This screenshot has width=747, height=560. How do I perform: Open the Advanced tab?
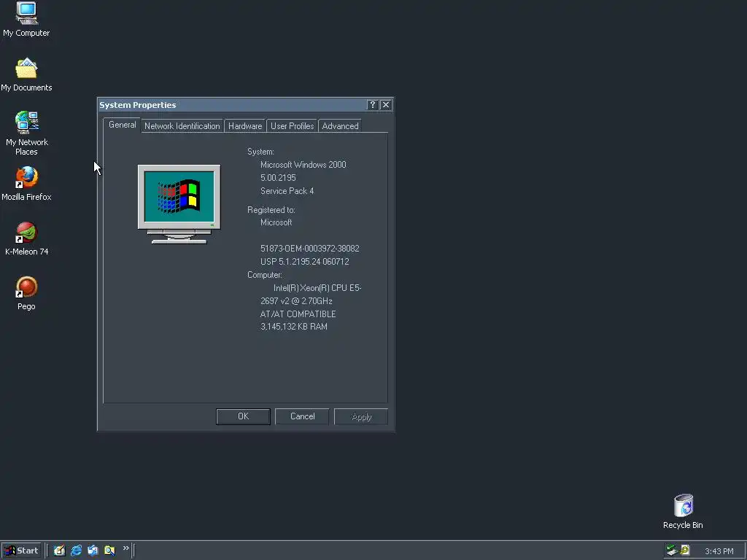[x=340, y=126]
